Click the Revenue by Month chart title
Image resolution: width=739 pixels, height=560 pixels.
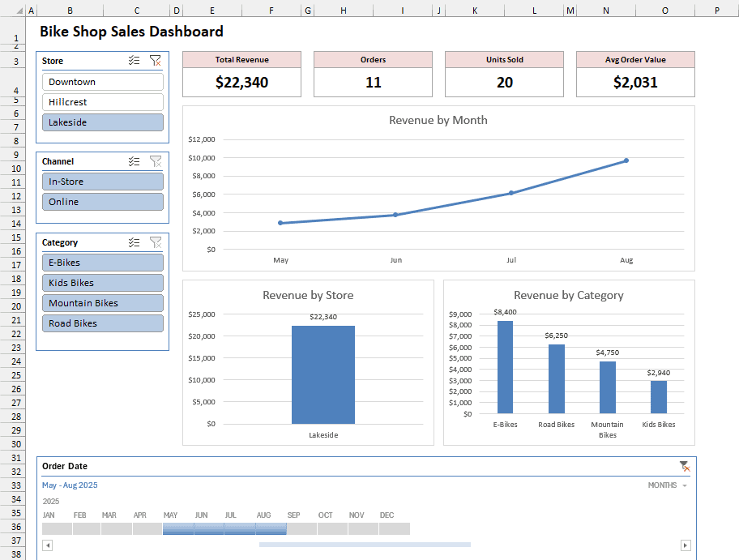(x=438, y=120)
